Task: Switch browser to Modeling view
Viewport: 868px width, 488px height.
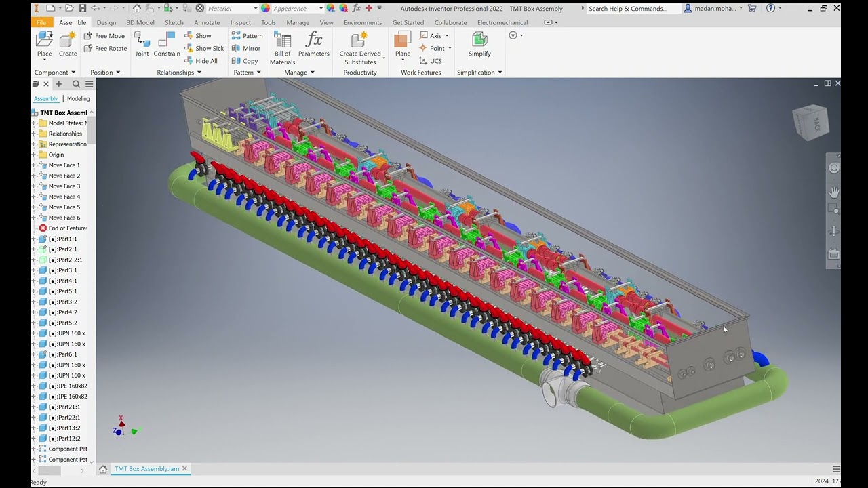Action: (x=78, y=98)
